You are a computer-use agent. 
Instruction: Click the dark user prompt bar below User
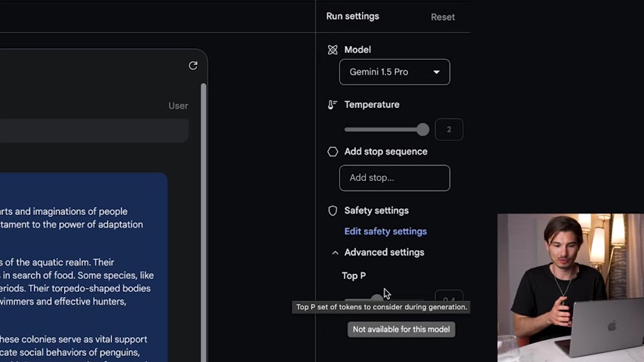90,130
